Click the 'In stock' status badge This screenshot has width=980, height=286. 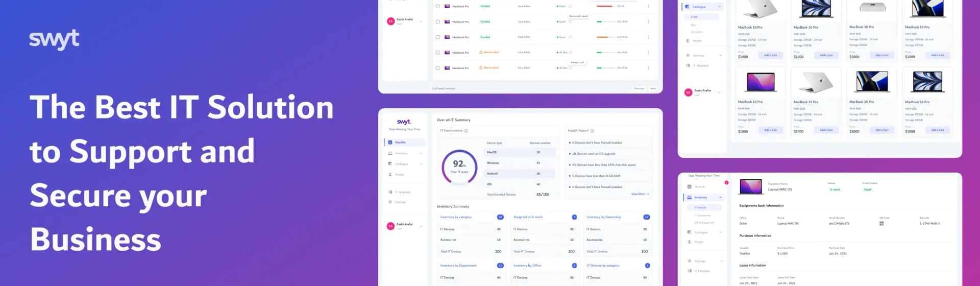835,189
